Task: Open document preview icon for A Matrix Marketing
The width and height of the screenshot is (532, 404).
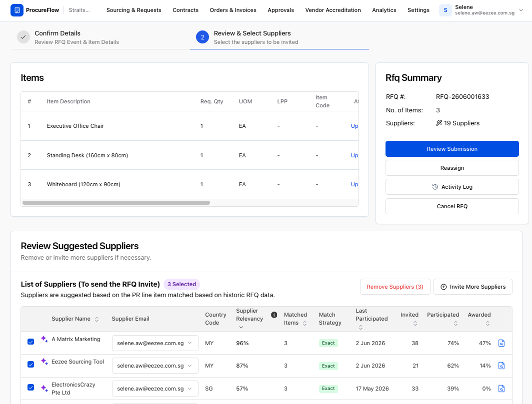Action: pyautogui.click(x=501, y=343)
